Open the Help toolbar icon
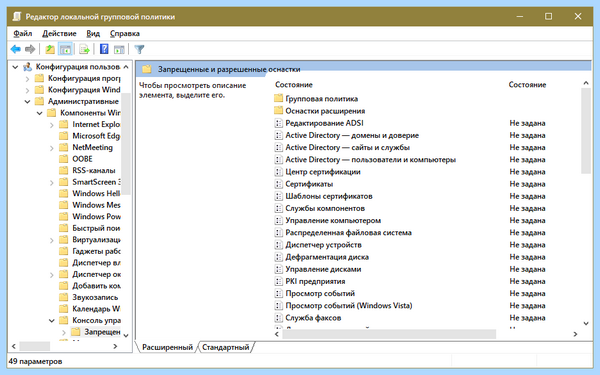 tap(104, 49)
